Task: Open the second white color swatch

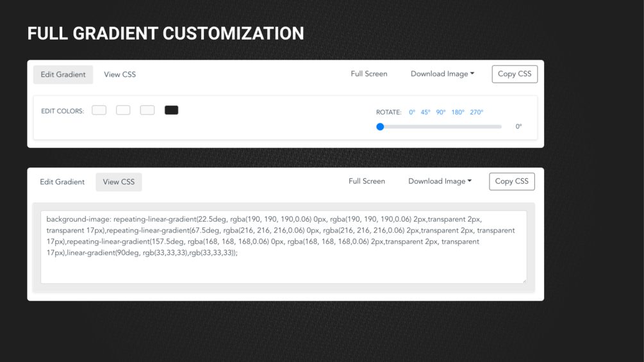Action: [123, 110]
